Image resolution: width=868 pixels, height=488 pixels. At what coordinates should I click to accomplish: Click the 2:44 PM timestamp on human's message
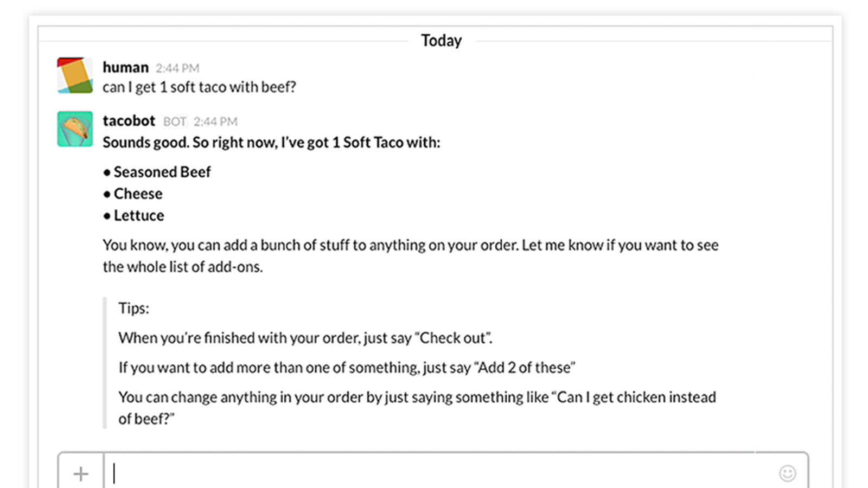click(x=177, y=68)
